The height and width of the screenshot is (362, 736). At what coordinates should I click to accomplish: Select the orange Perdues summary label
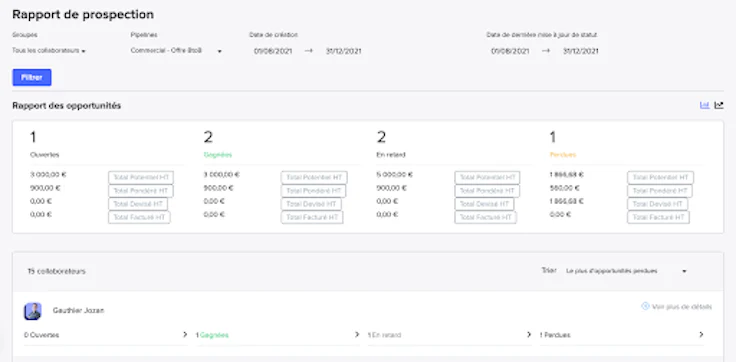pos(563,154)
